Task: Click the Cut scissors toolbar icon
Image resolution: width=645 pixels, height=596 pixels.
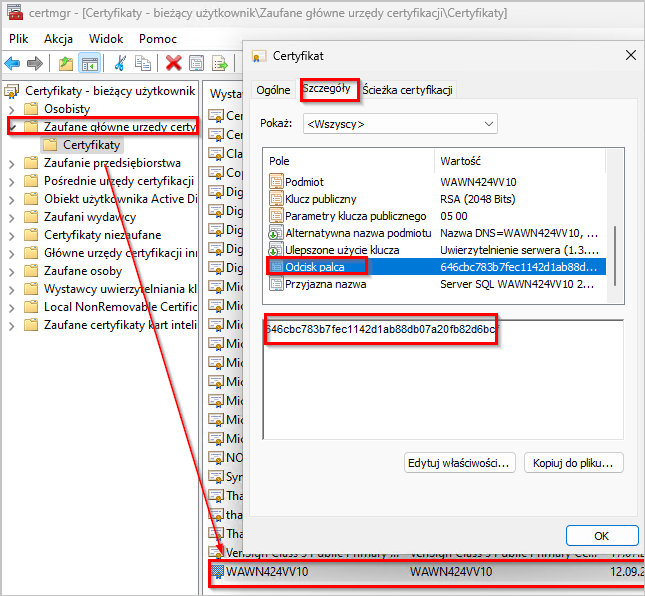Action: pyautogui.click(x=120, y=63)
